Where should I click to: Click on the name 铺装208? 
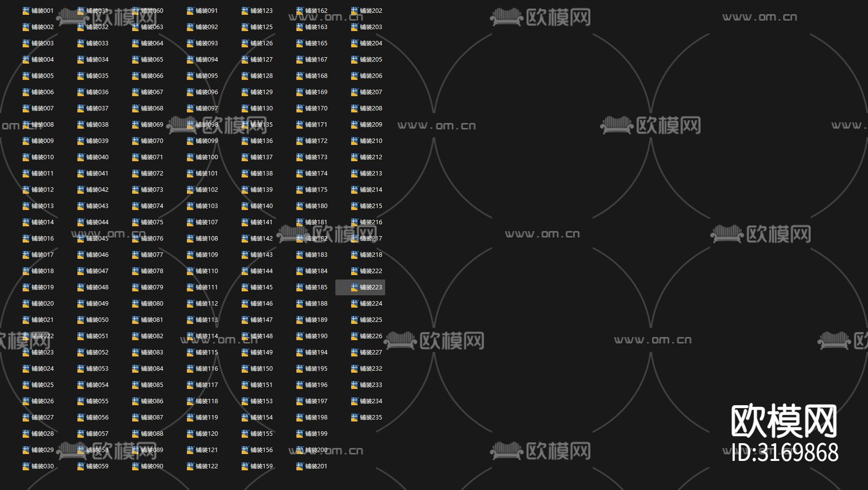point(371,108)
